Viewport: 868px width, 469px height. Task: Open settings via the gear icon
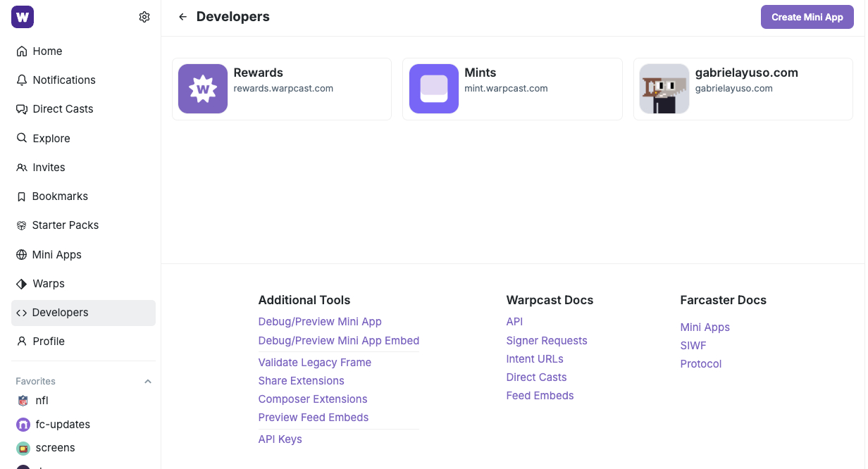pyautogui.click(x=144, y=17)
